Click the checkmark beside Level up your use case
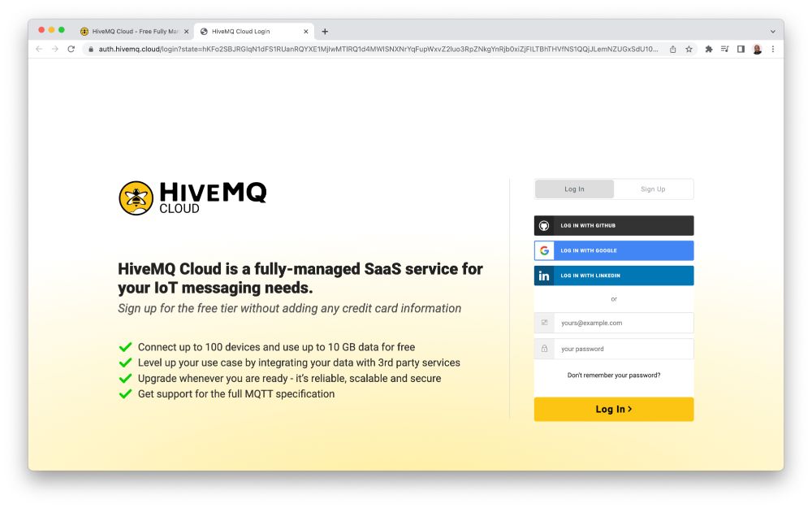812x508 pixels. pyautogui.click(x=125, y=363)
